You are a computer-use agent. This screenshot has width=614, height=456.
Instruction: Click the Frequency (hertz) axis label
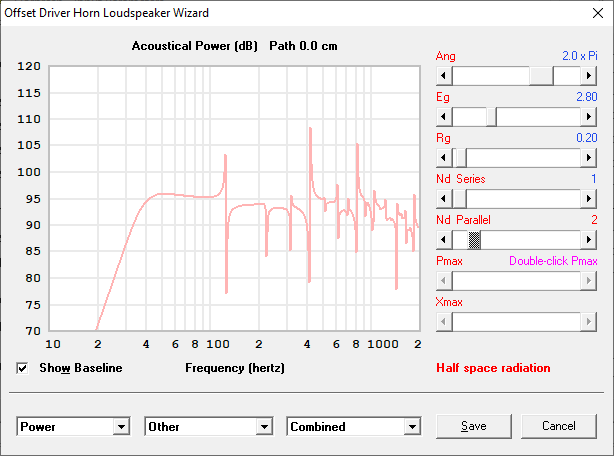(x=235, y=368)
